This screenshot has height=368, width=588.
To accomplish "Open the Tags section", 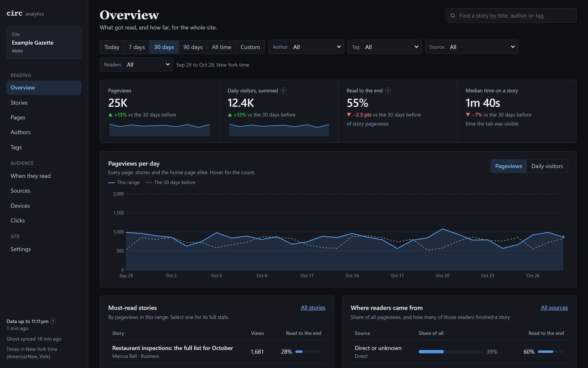I will [44, 147].
